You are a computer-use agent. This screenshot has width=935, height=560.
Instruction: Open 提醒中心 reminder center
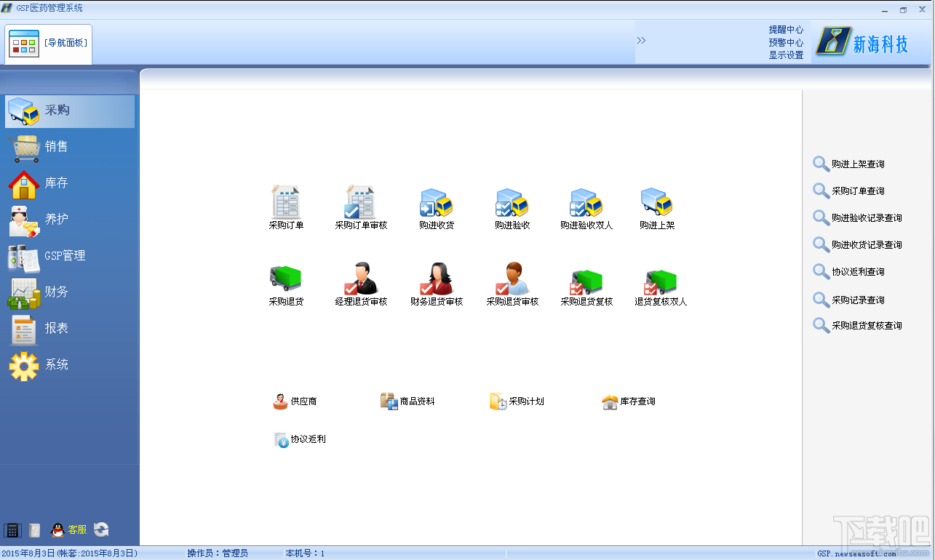point(787,30)
